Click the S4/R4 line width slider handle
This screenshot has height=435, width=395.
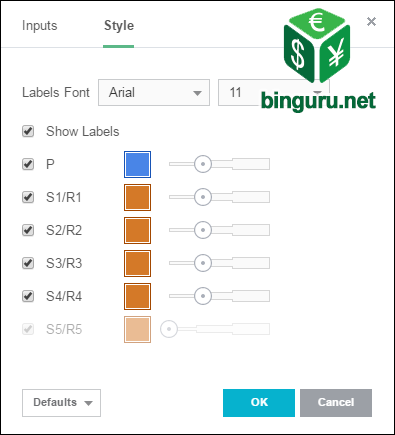click(x=203, y=296)
